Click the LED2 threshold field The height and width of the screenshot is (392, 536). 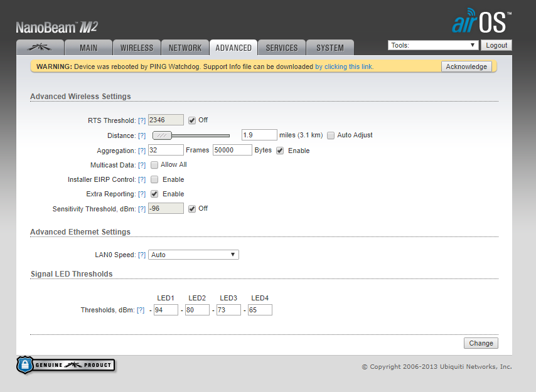[x=197, y=310]
